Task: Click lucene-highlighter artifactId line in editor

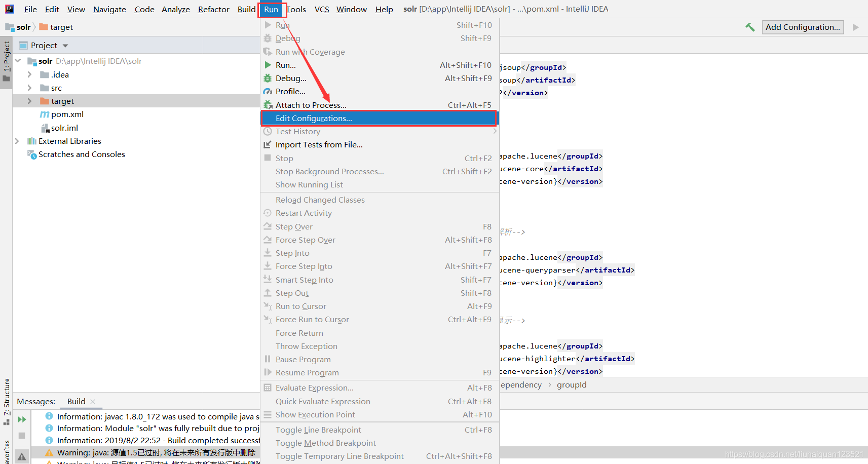Action: pos(567,359)
